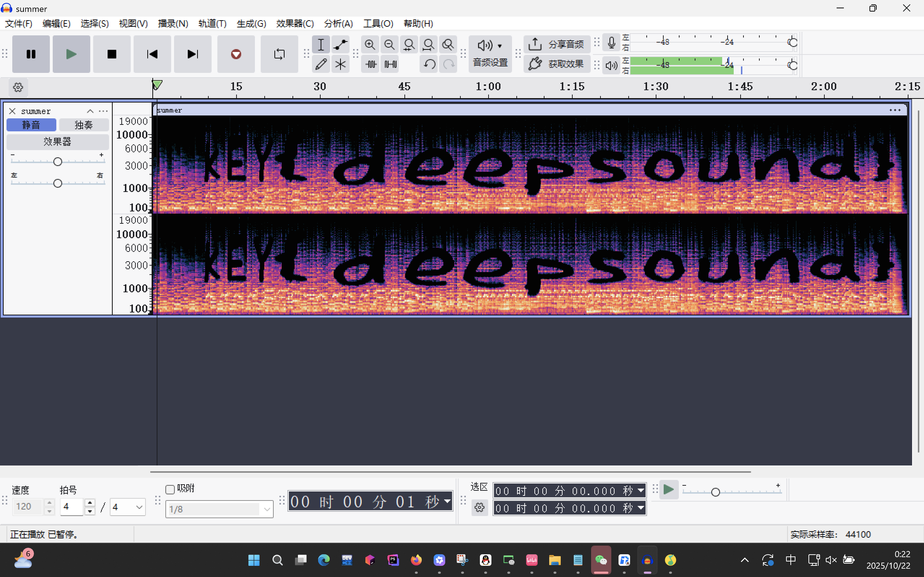
Task: Open selection end time format dropdown
Action: pos(641,508)
